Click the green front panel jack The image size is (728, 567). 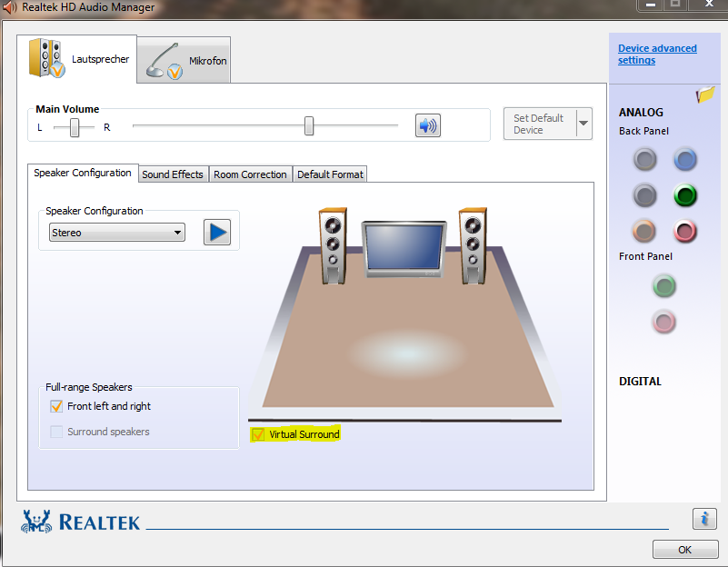pos(664,286)
